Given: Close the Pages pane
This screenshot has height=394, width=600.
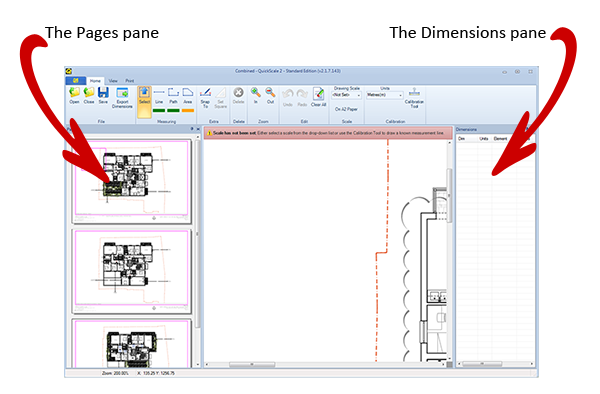Looking at the screenshot, I should [x=198, y=129].
